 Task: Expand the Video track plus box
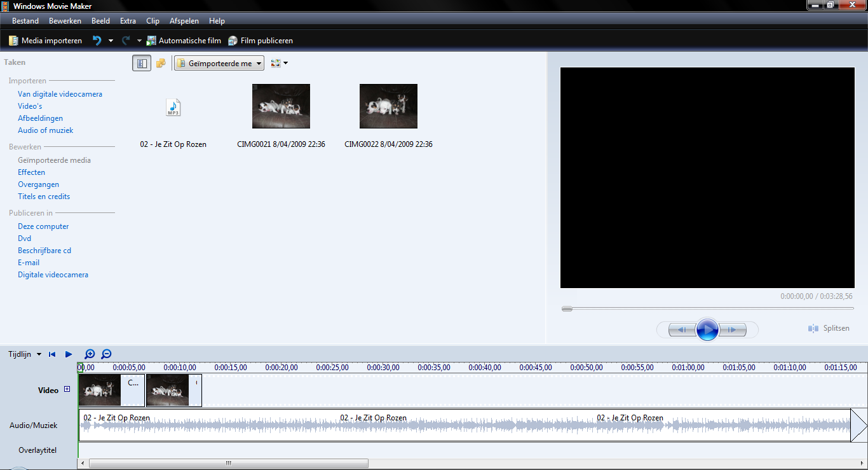67,390
